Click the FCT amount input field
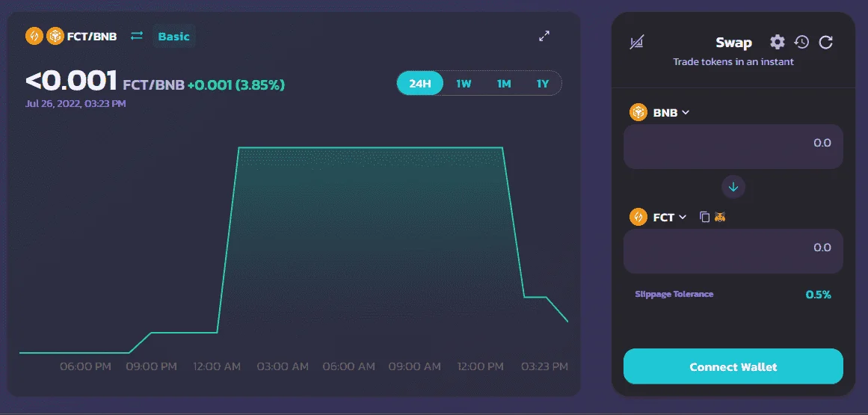Viewport: 868px width, 415px height. 733,250
